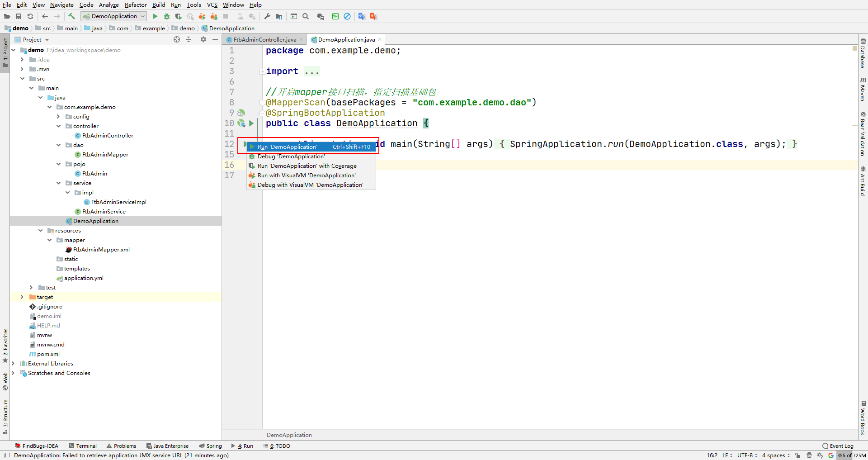Viewport: 868px width, 460px height.
Task: Toggle the read-only lock icon in status bar
Action: (798, 455)
